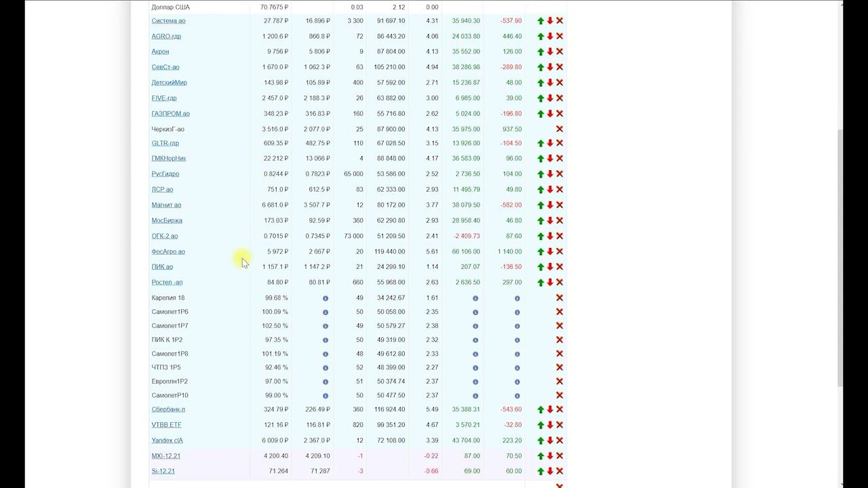This screenshot has width=868, height=488.
Task: Move AGRO-гдр row down with red arrow
Action: tap(550, 37)
